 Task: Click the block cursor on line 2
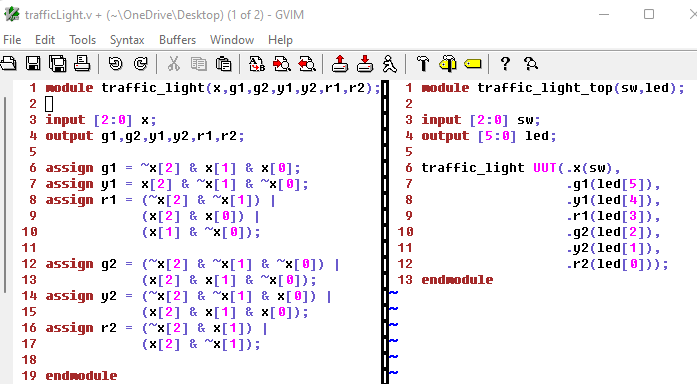pyautogui.click(x=49, y=104)
